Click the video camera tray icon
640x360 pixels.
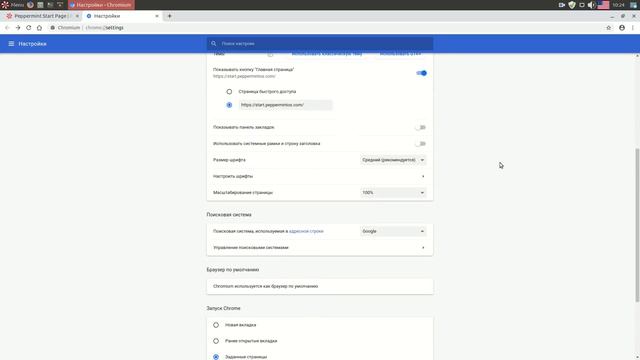[562, 5]
